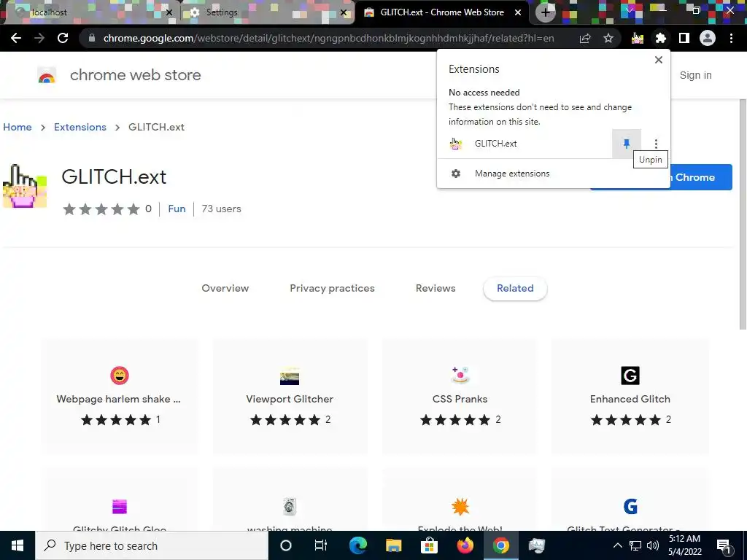Select the Related tab

pos(515,288)
